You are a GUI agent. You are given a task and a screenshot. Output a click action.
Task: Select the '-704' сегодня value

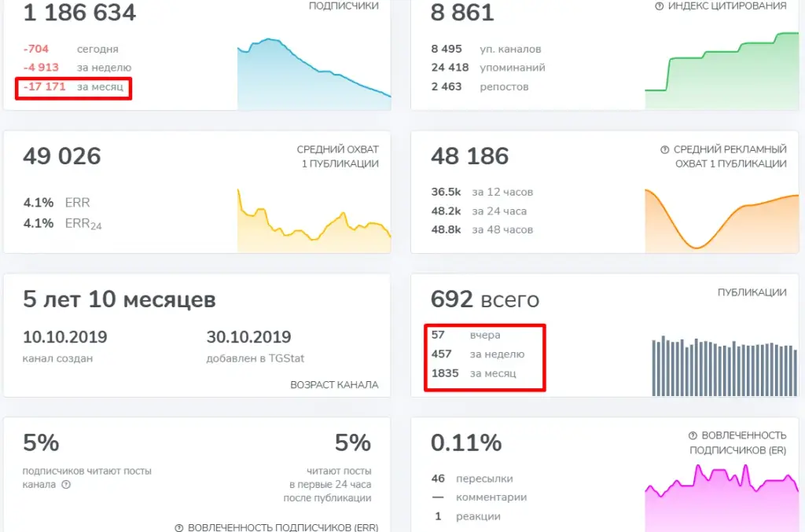pyautogui.click(x=36, y=50)
